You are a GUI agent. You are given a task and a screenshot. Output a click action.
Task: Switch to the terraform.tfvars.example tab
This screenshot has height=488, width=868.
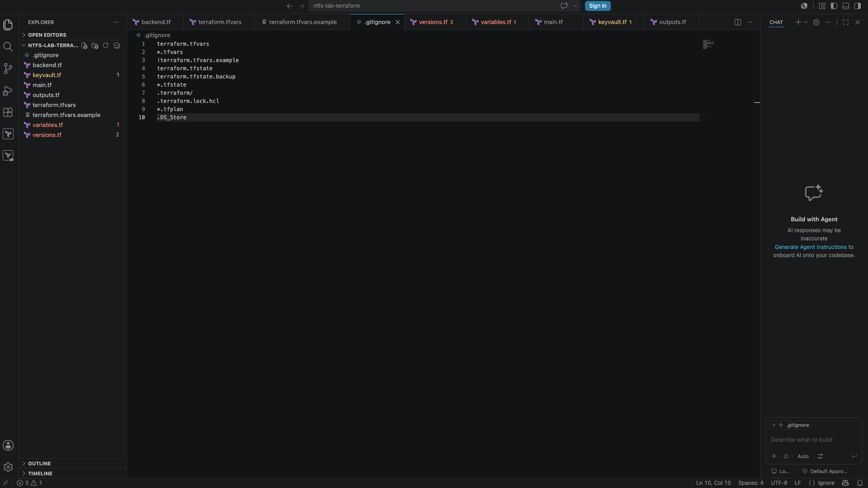[302, 22]
